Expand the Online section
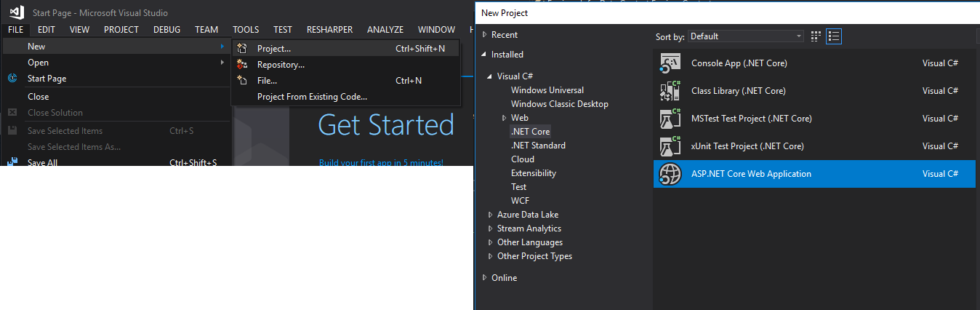Viewport: 980px width, 310px height. click(x=485, y=278)
